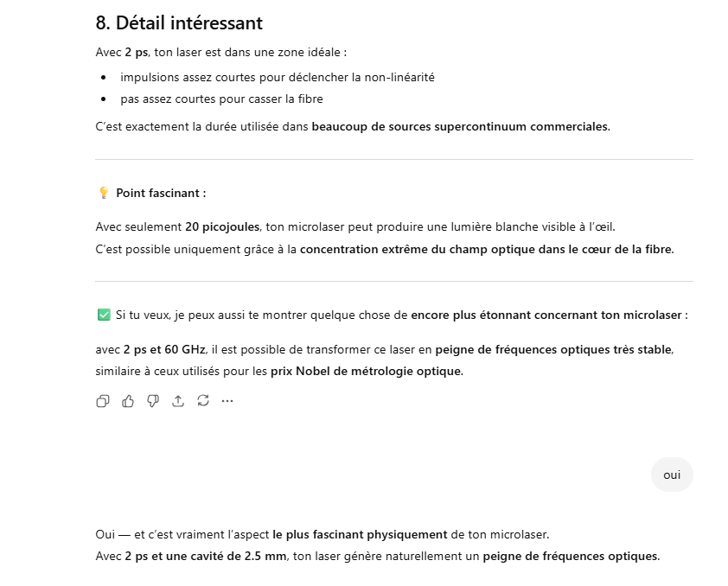The height and width of the screenshot is (586, 728).
Task: Click "beaucoup de sources supercontinuum commerciales" text
Action: [x=460, y=126]
